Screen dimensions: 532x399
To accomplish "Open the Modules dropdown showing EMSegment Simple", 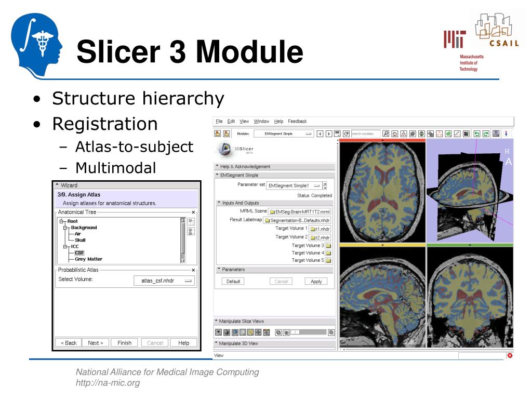I will coord(284,134).
